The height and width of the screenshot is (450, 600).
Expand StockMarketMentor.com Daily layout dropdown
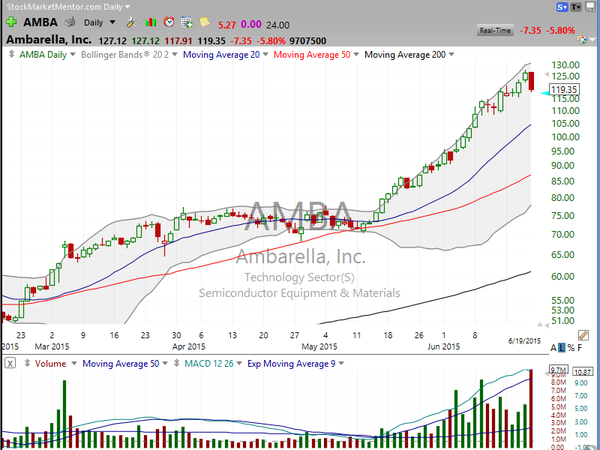click(128, 7)
